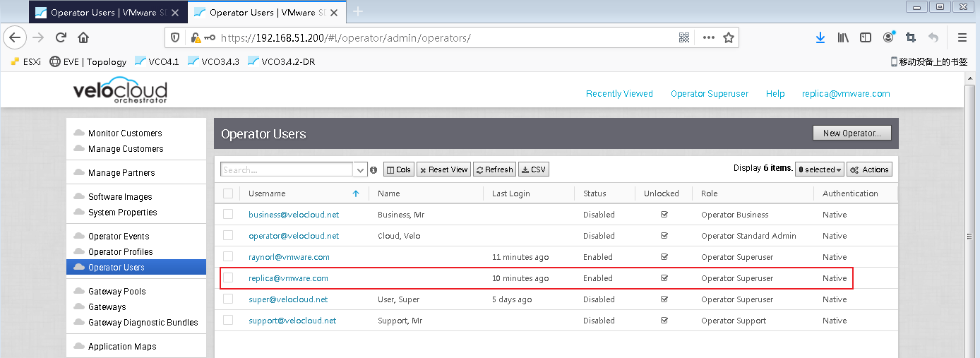This screenshot has width=980, height=358.
Task: Toggle the Unlocked checkbox for Operator Business row
Action: click(x=664, y=214)
